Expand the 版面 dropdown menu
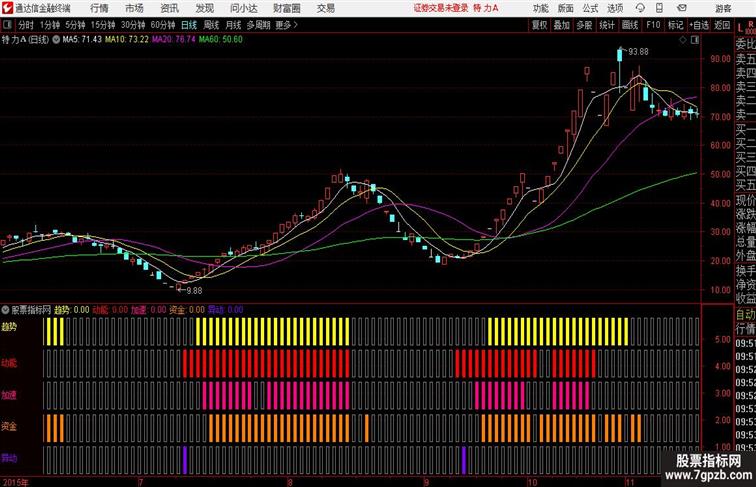Screen dimensions: 756x487 pos(566,8)
